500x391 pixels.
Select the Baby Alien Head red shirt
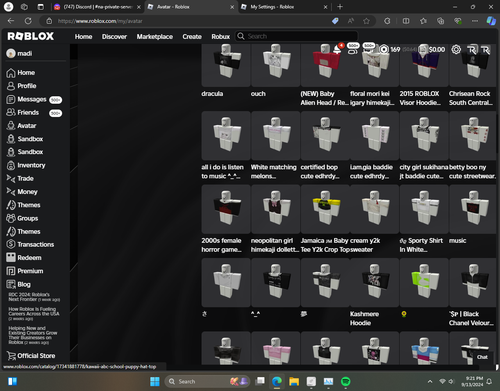click(325, 66)
